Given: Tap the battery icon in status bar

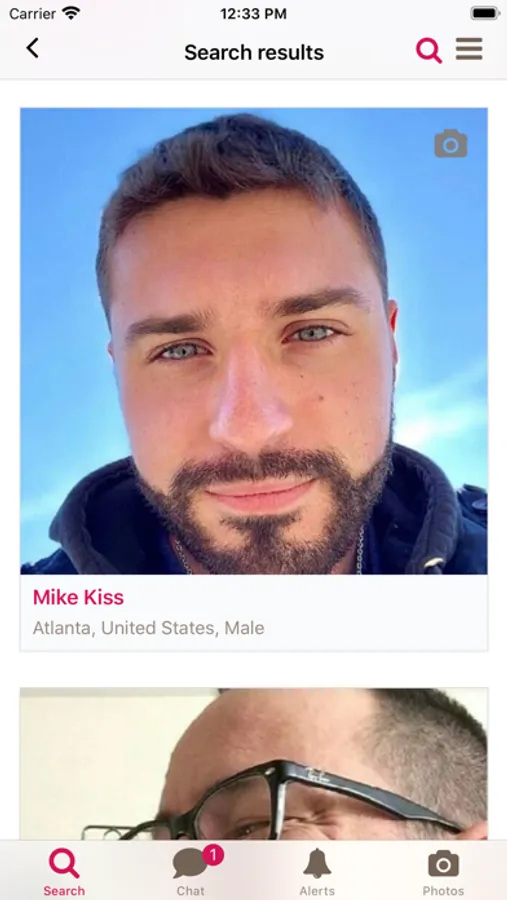Looking at the screenshot, I should [485, 13].
